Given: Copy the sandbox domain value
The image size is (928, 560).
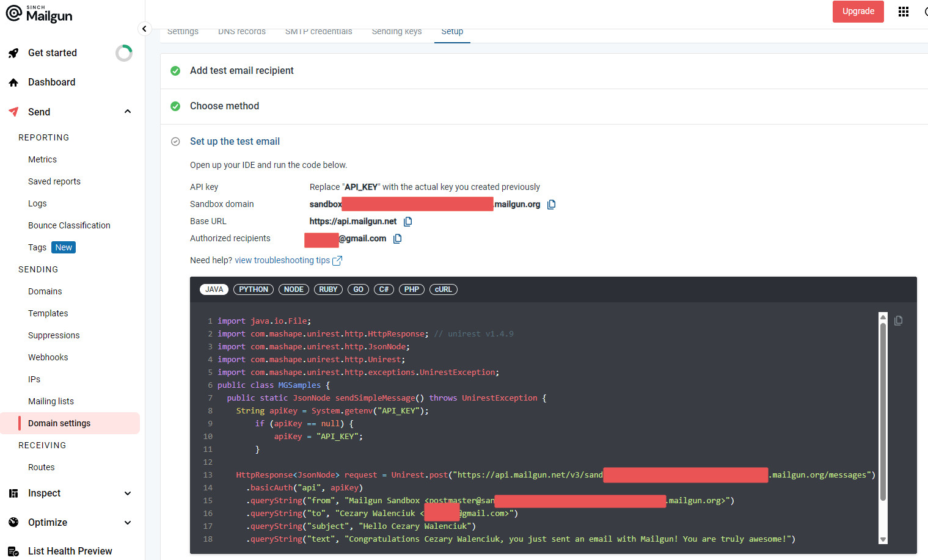Looking at the screenshot, I should (x=551, y=205).
